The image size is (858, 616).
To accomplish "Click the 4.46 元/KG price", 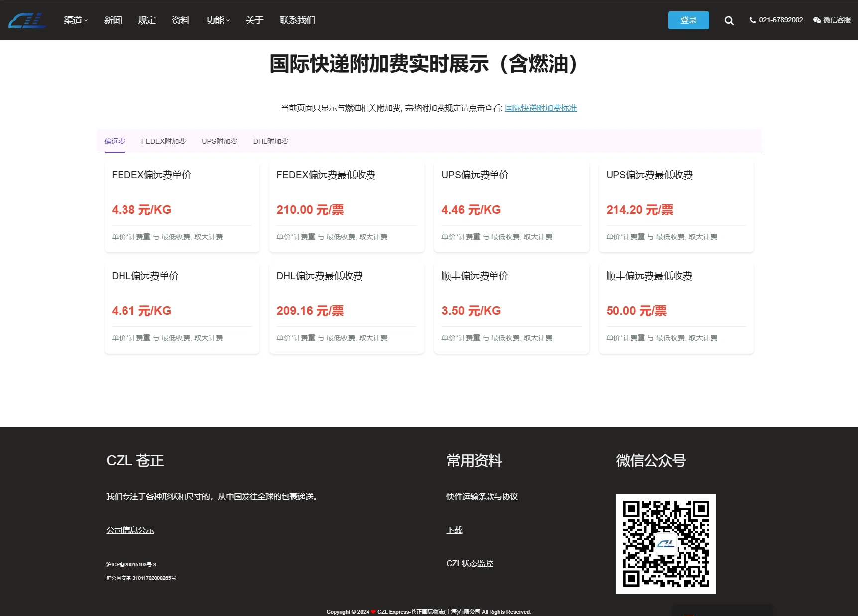I will [471, 210].
